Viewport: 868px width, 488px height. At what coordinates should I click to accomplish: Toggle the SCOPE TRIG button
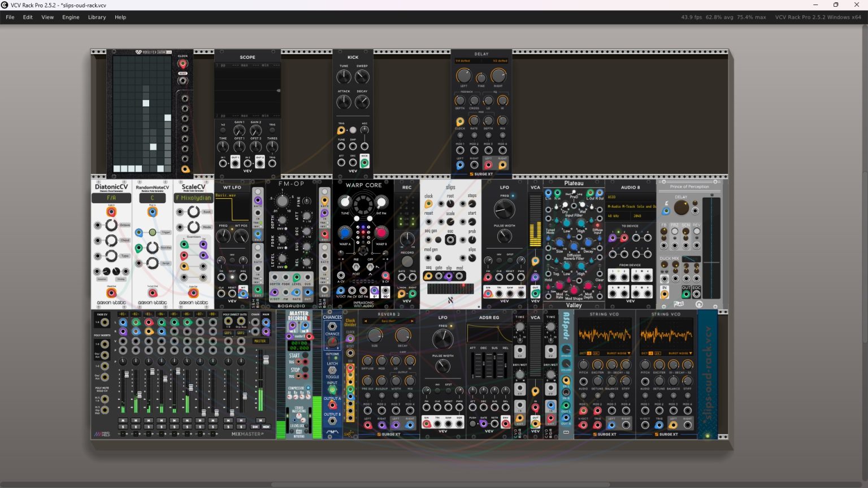(272, 130)
